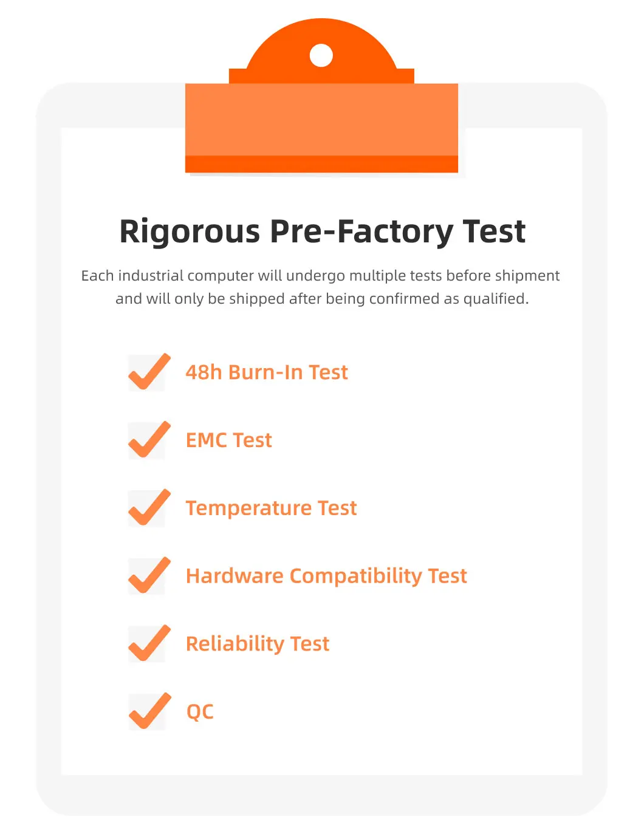Click the QC checkmark box
Screen dimensions: 644x831
(x=147, y=711)
